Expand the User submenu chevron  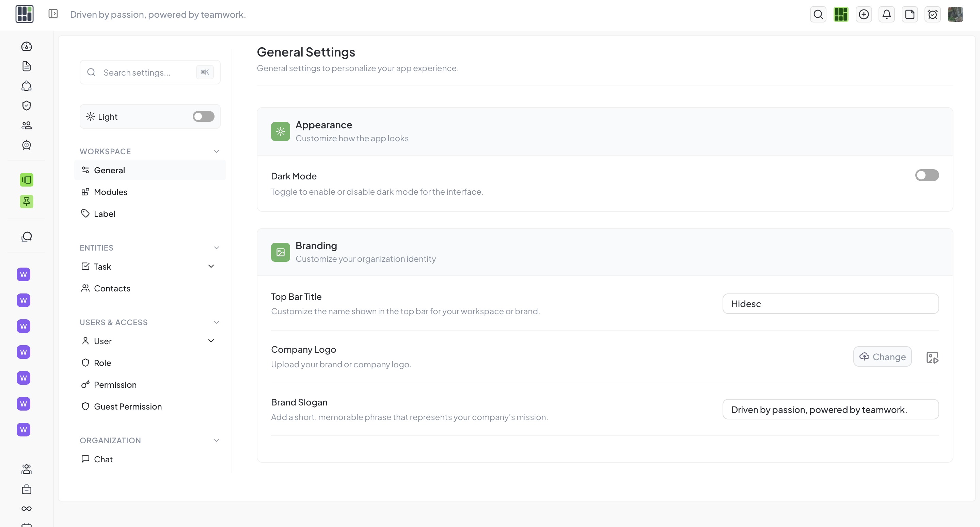(211, 341)
